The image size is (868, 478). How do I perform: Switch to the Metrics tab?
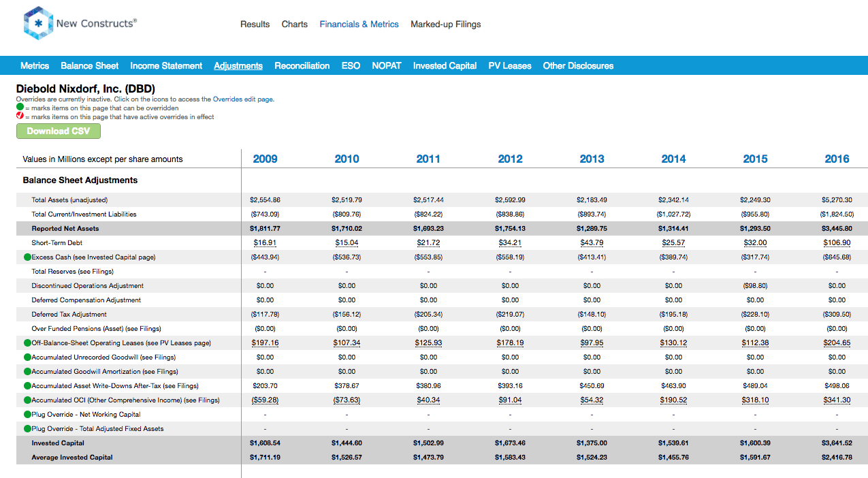[35, 66]
